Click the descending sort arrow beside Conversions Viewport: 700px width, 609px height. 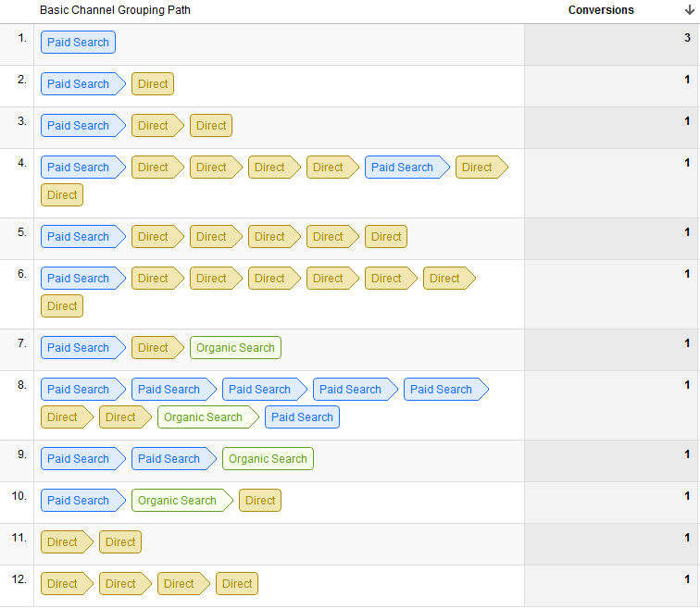(690, 10)
